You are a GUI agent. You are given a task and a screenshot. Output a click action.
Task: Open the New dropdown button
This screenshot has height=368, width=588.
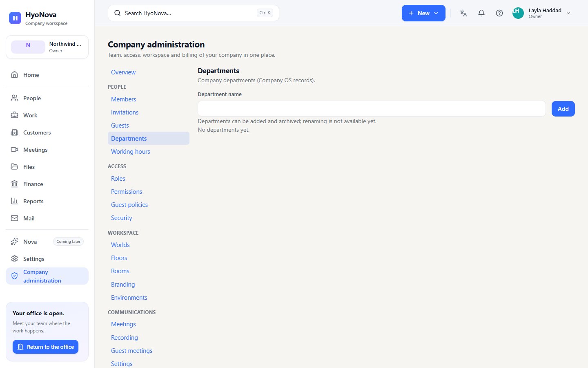pos(423,13)
